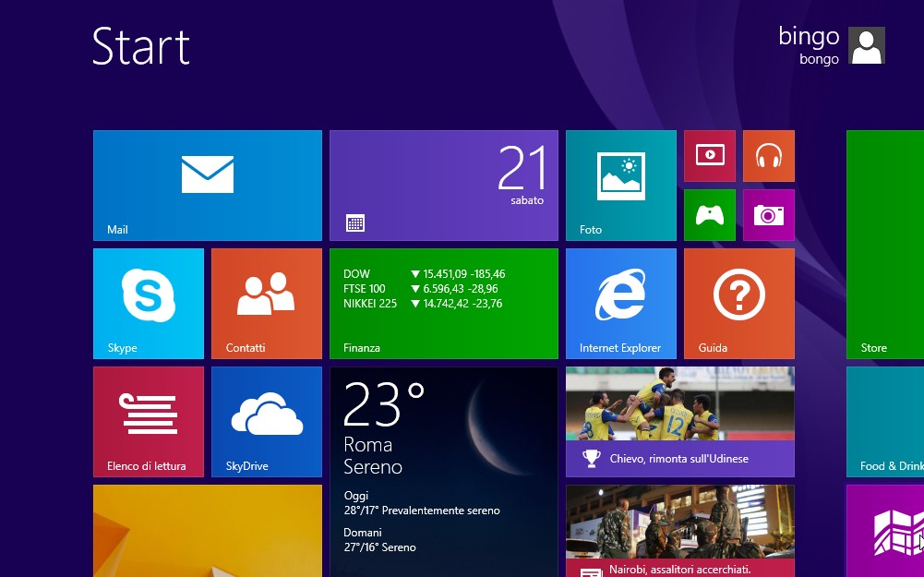
Task: Launch the Skype tile
Action: point(149,304)
